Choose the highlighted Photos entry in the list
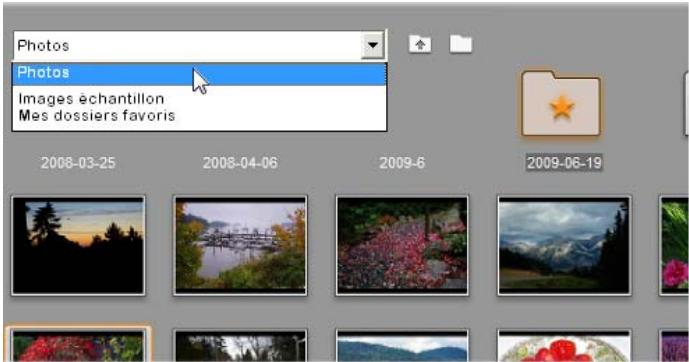This screenshot has width=689, height=362. coord(199,73)
